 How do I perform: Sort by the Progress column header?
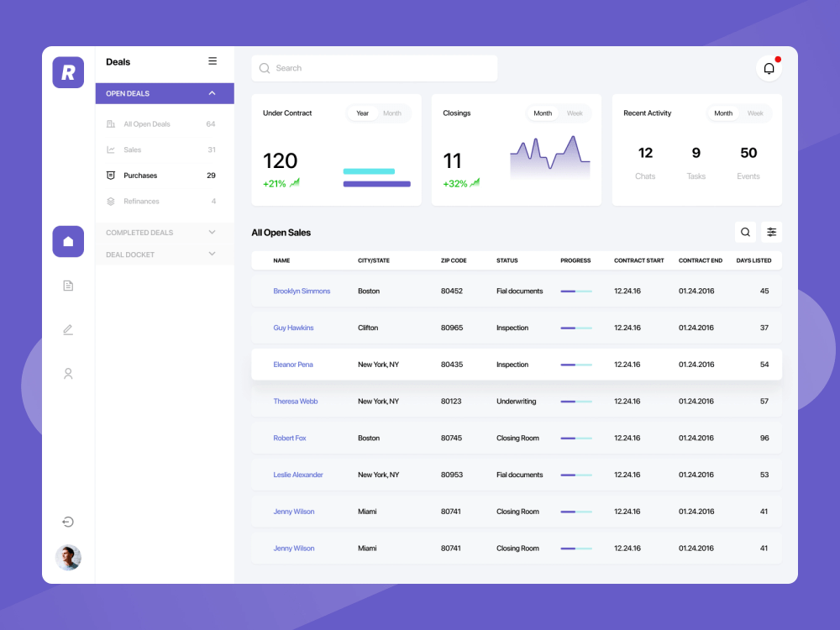(575, 260)
